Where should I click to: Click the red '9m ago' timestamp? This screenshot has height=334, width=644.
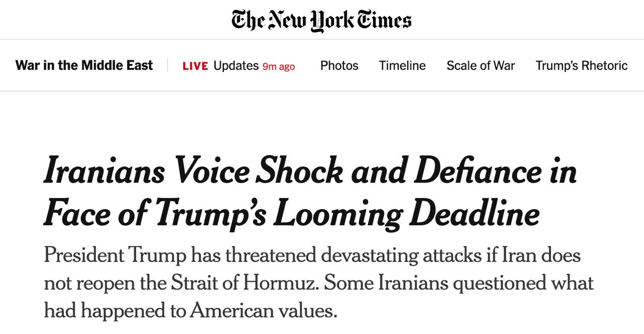[x=279, y=66]
